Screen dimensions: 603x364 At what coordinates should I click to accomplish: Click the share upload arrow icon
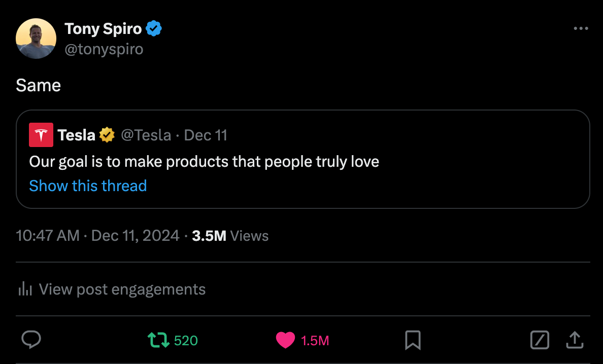575,340
